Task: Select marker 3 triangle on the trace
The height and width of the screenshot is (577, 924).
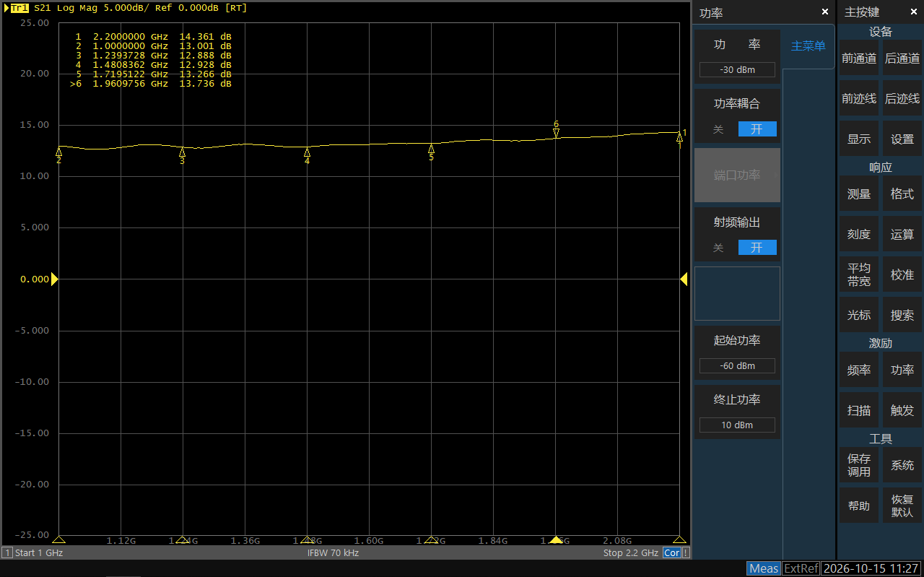Action: (182, 152)
